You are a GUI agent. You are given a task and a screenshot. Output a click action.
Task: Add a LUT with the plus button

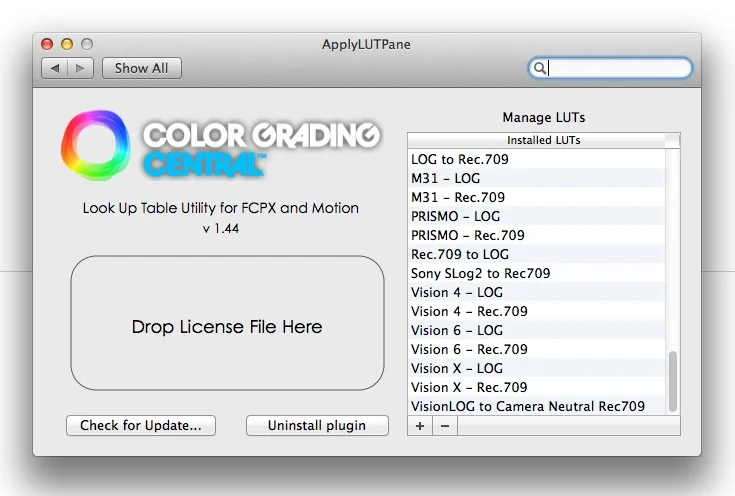click(420, 426)
